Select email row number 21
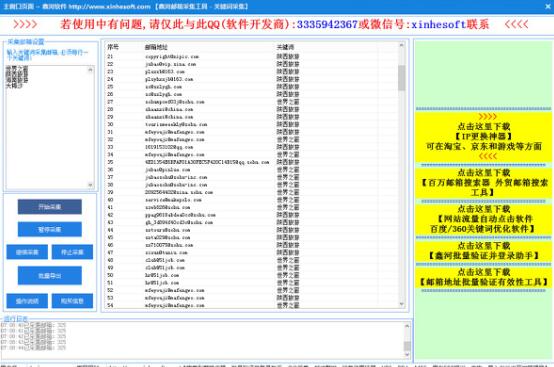The width and height of the screenshot is (554, 367). 252,57
